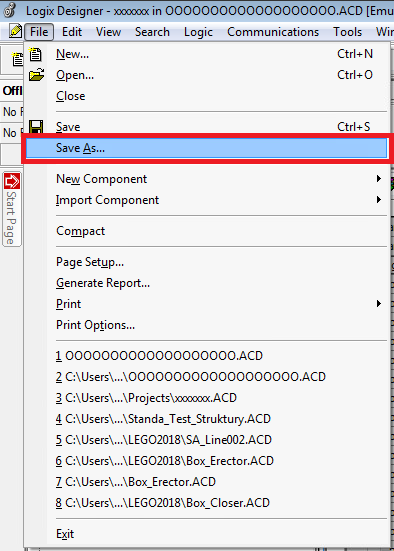This screenshot has height=551, width=394.
Task: Open the Communications menu
Action: (x=273, y=32)
